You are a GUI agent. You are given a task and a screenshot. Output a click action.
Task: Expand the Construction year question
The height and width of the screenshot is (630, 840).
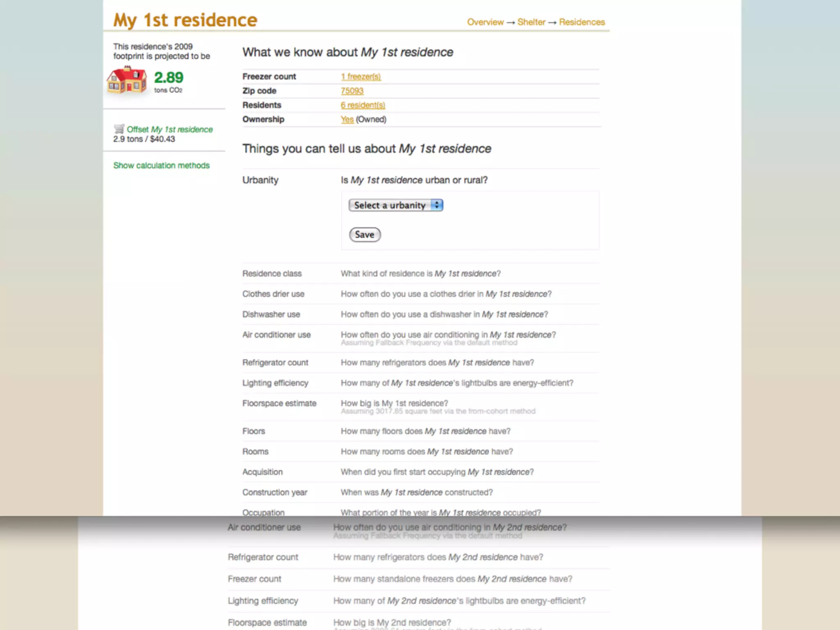(416, 493)
